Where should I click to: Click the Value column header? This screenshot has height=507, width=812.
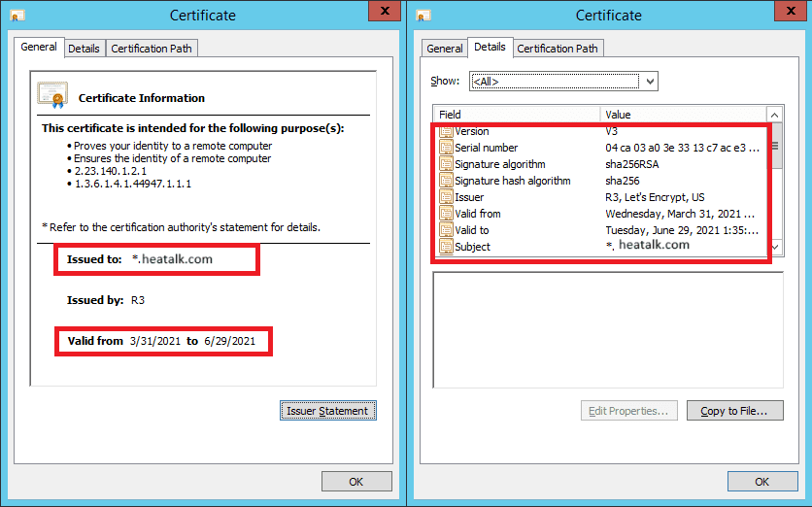(x=683, y=115)
